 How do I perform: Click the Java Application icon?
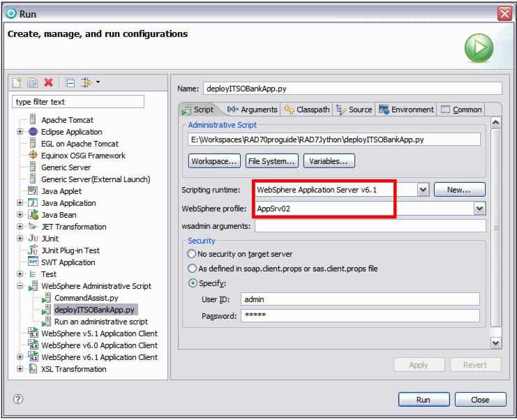pos(33,202)
